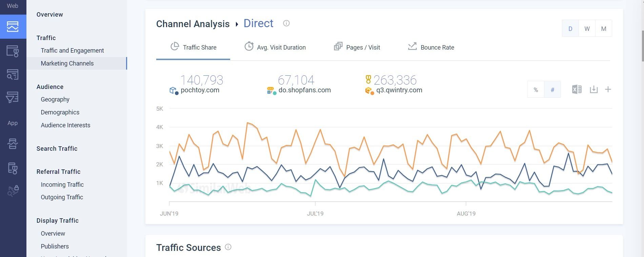Click the JUL'19 axis label

pyautogui.click(x=315, y=214)
